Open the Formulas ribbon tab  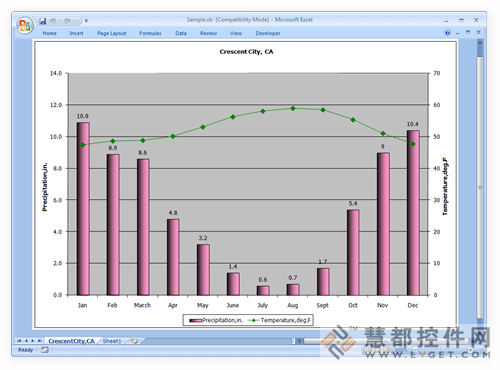(x=150, y=33)
